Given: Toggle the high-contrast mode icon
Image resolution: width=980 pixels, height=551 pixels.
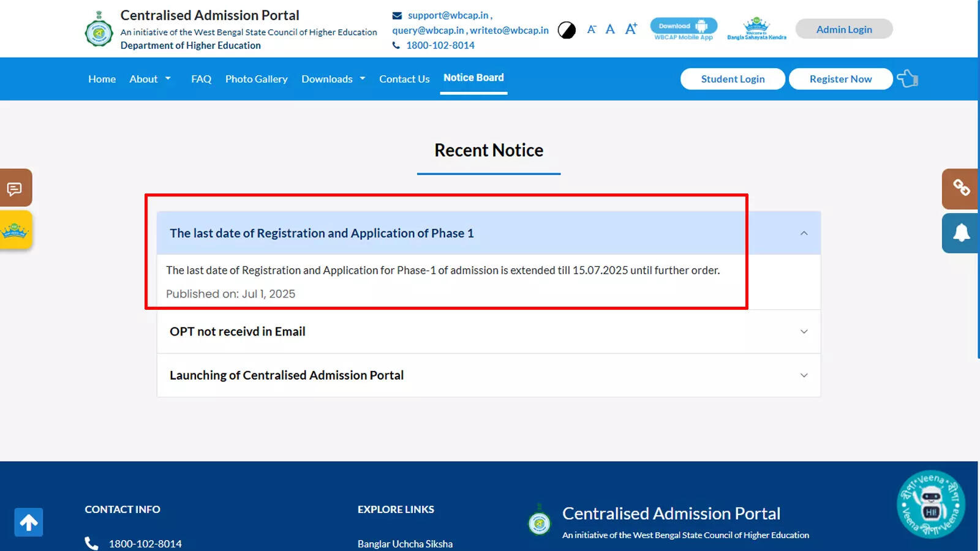Looking at the screenshot, I should [x=567, y=30].
